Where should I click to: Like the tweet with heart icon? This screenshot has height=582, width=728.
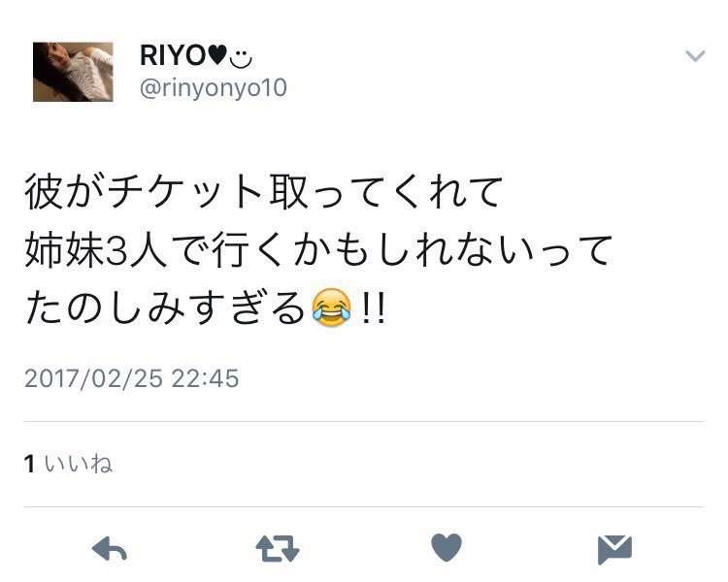point(447,548)
